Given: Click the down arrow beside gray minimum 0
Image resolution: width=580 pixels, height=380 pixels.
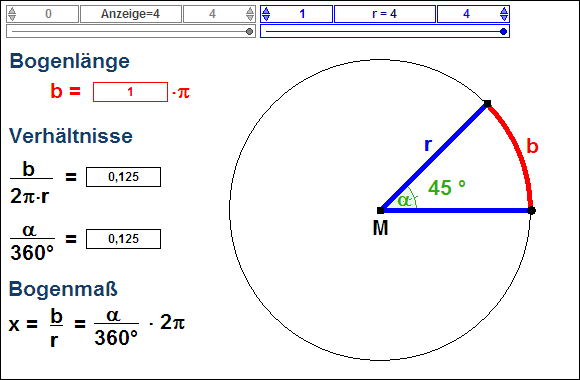Looking at the screenshot, I should (12, 17).
